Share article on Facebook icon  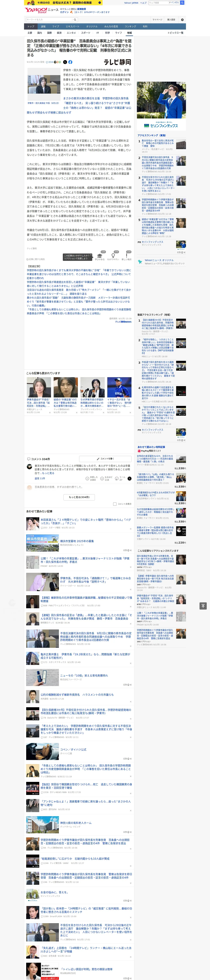pos(70,62)
